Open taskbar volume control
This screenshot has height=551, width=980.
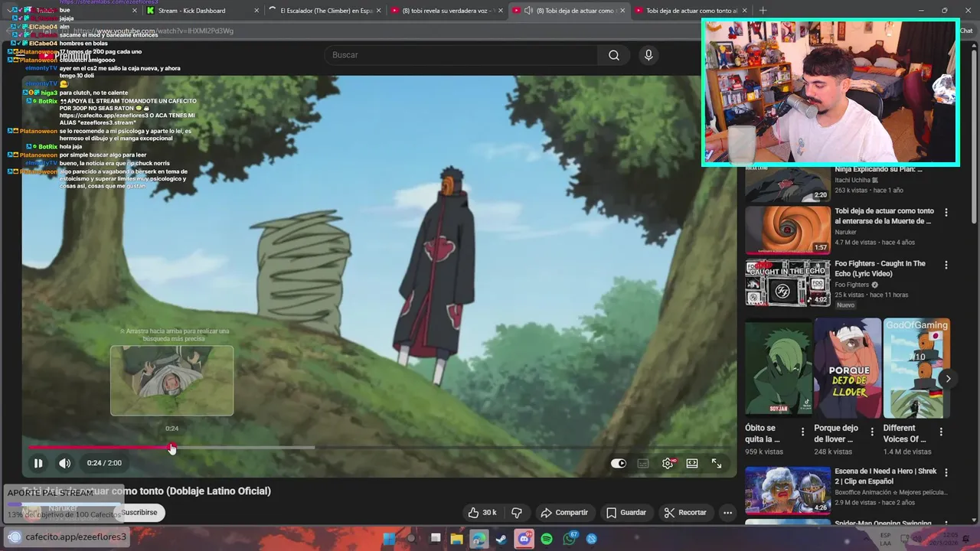[x=919, y=539]
